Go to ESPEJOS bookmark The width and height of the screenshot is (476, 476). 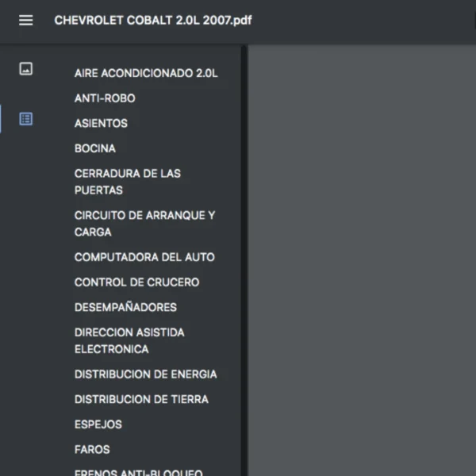[x=98, y=424]
